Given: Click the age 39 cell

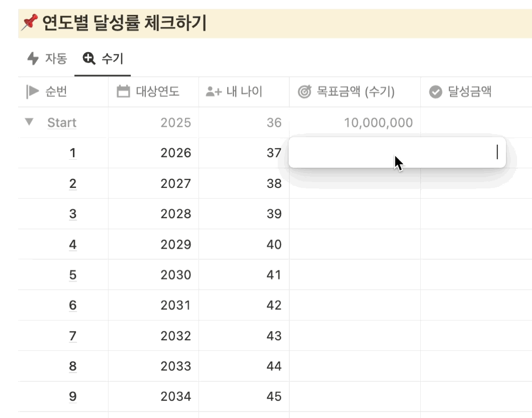Looking at the screenshot, I should pyautogui.click(x=244, y=214).
